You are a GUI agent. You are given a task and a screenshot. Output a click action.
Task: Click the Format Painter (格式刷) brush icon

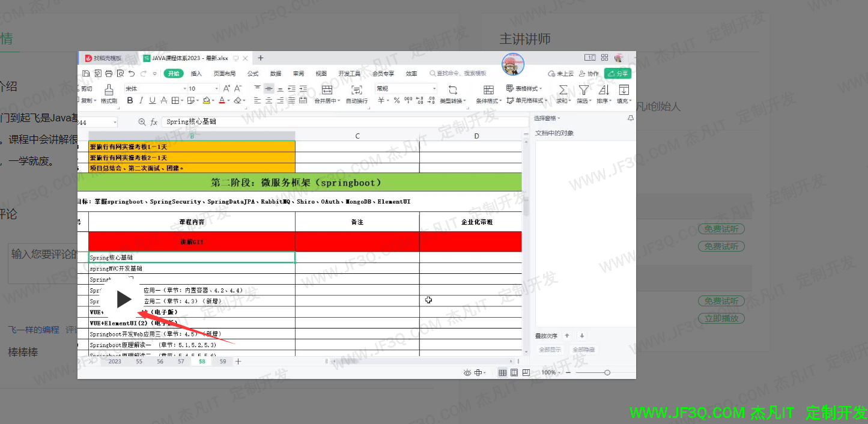pos(109,89)
